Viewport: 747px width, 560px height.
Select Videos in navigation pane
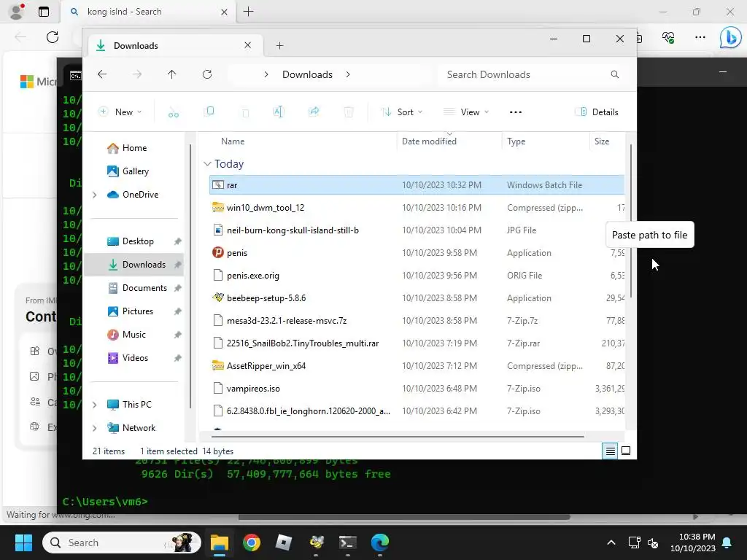coord(134,358)
